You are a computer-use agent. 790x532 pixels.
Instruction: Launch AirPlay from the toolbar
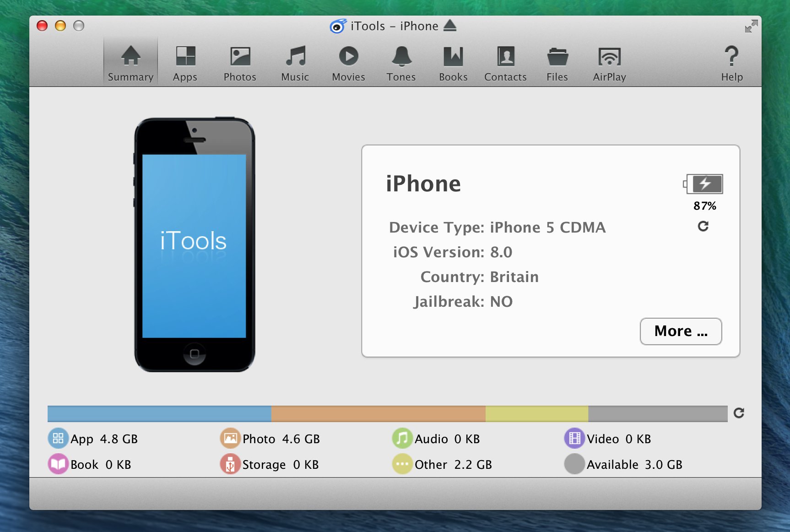pos(609,63)
